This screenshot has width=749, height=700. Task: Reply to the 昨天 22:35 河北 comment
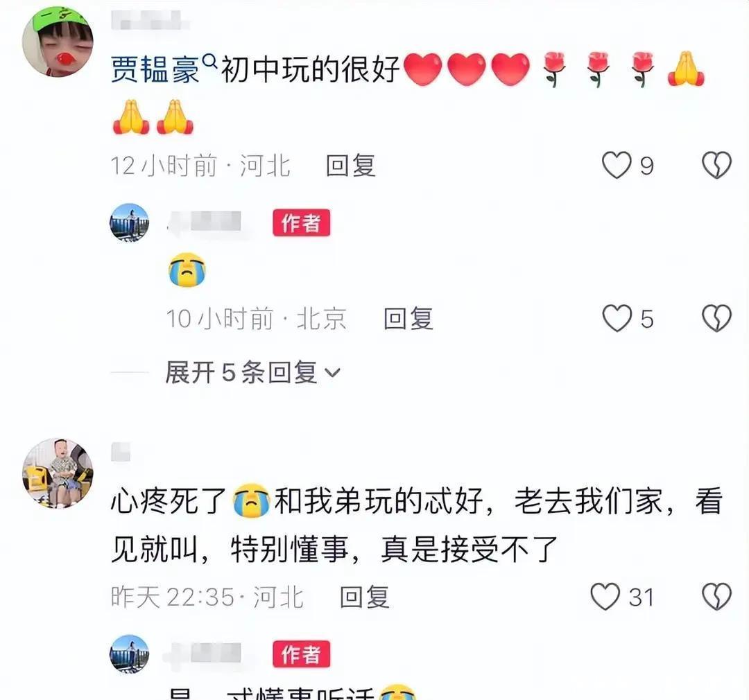point(365,597)
